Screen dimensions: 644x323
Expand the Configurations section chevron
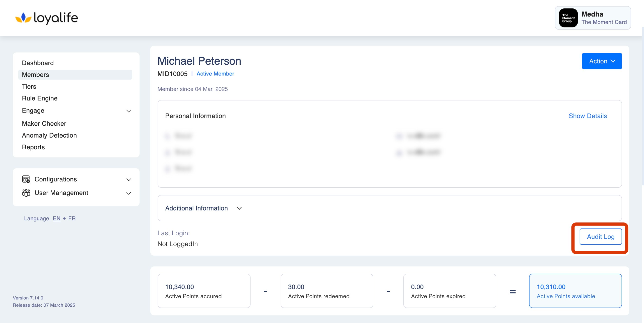129,180
